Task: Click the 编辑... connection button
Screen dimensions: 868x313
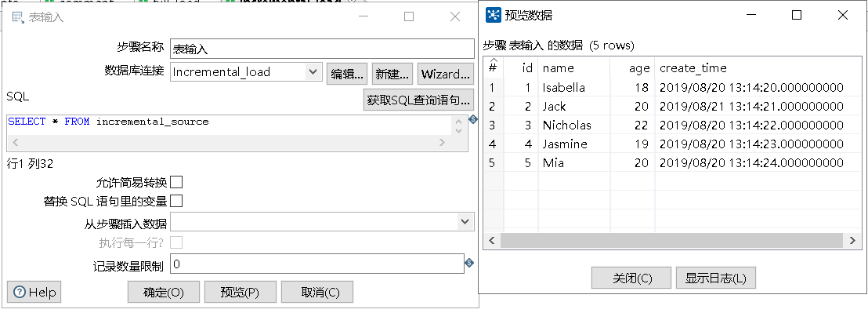Action: tap(347, 74)
